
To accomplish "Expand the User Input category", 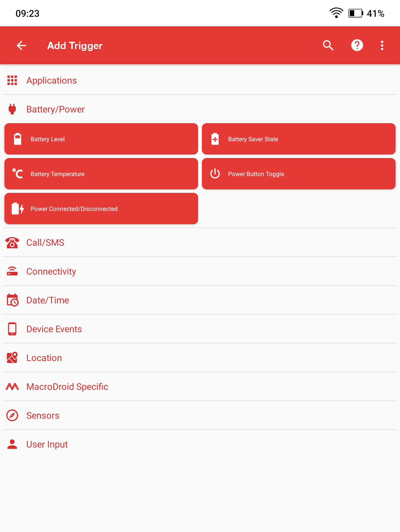I will point(47,444).
